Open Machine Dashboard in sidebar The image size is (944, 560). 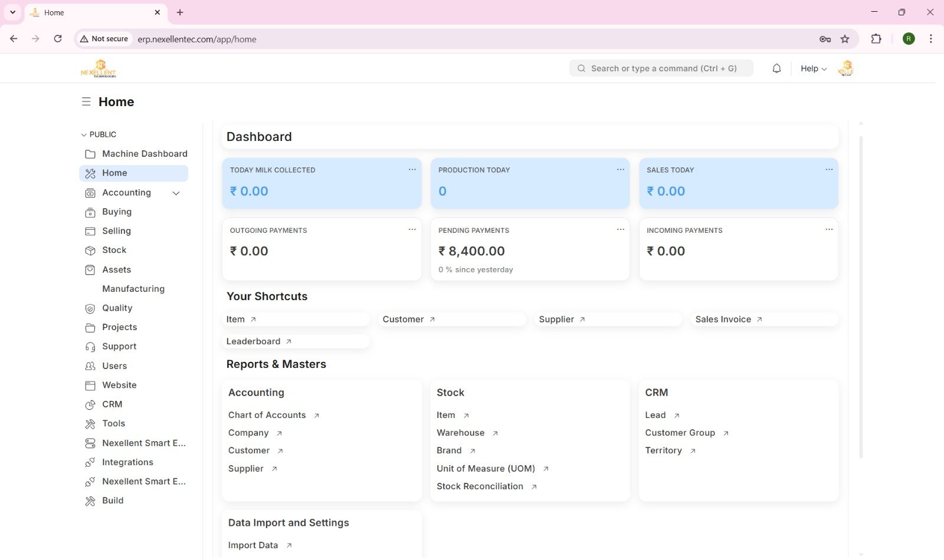pos(145,154)
